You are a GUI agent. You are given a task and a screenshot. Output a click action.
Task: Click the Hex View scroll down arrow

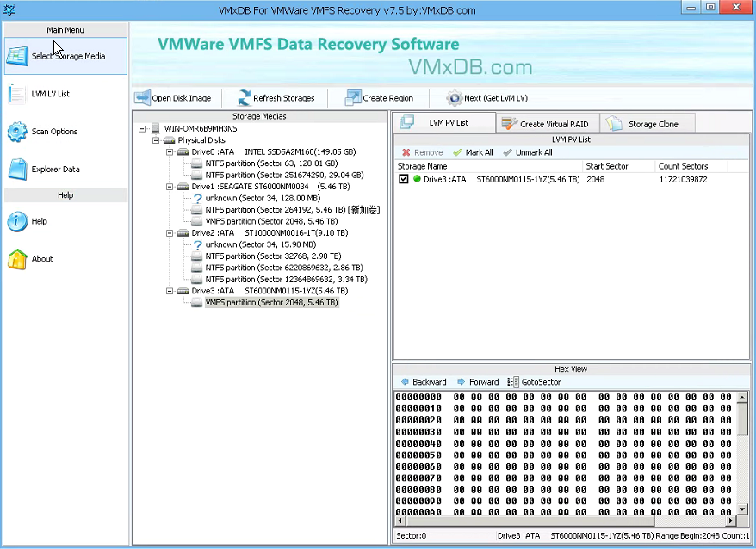[742, 509]
